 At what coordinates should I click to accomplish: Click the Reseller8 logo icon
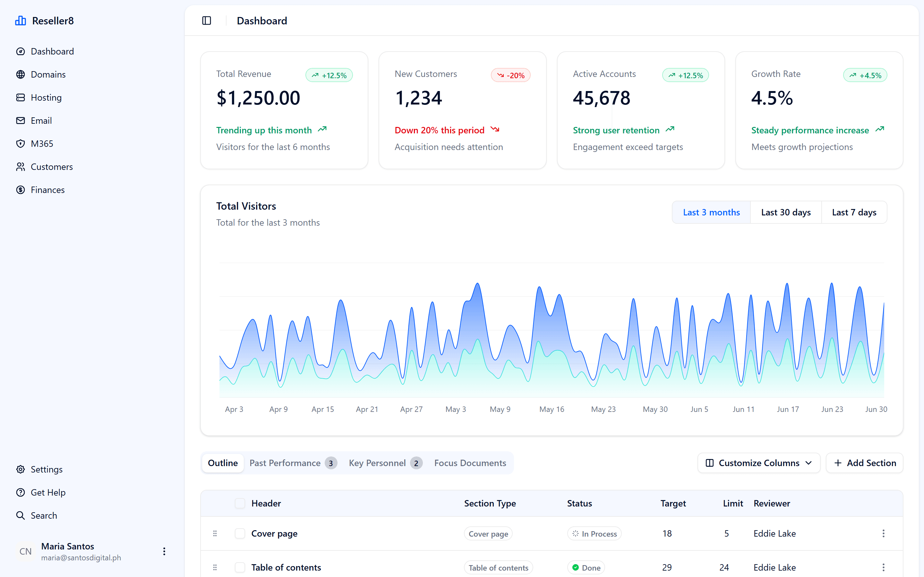[x=21, y=21]
